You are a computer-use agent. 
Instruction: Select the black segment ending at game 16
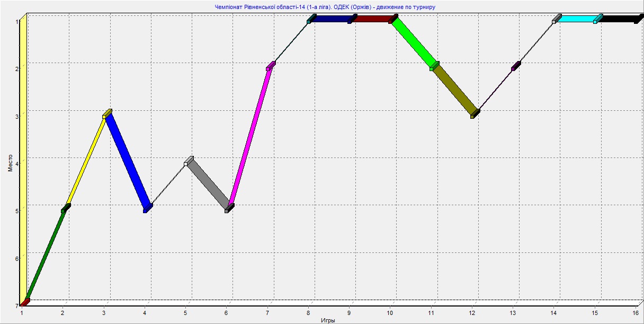pyautogui.click(x=618, y=19)
